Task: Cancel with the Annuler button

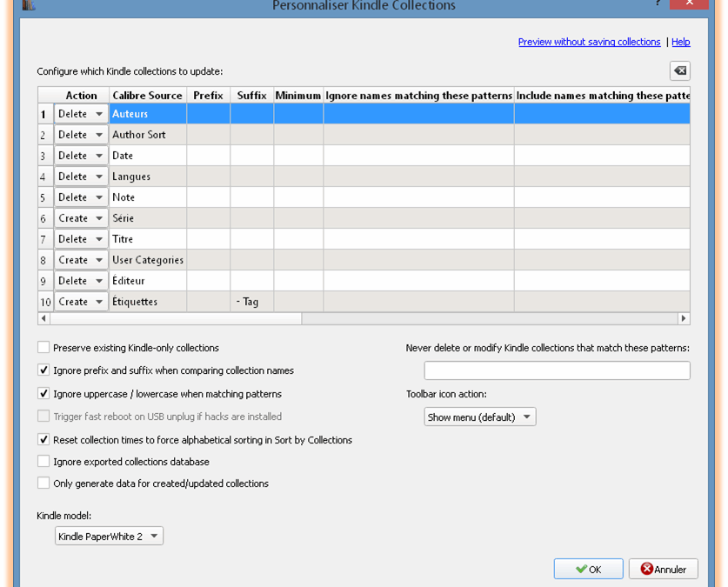Action: point(663,569)
